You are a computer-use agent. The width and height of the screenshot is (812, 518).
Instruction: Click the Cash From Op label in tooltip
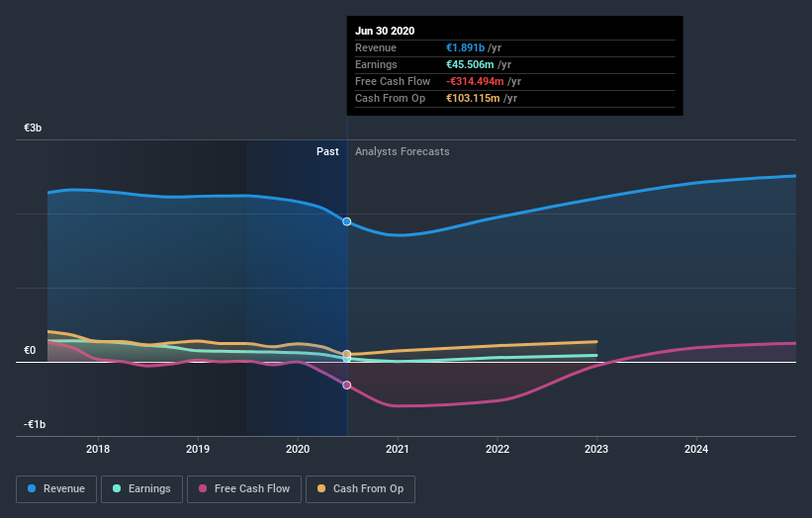390,98
